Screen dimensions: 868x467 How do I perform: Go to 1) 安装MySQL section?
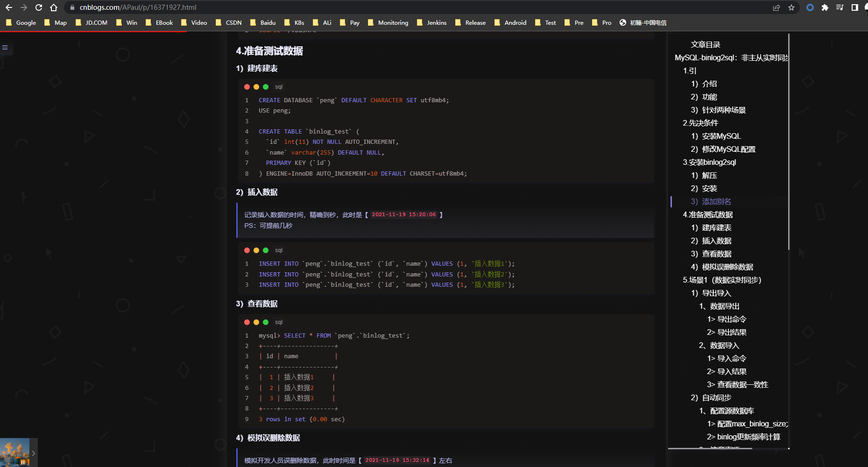(x=716, y=136)
